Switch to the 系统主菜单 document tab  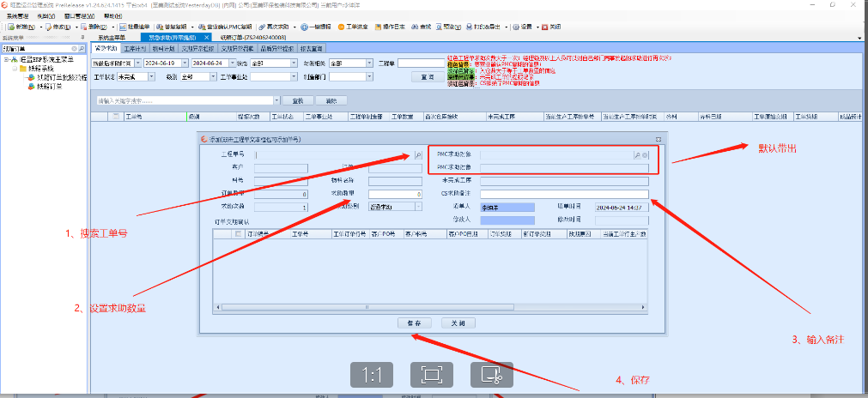[112, 38]
